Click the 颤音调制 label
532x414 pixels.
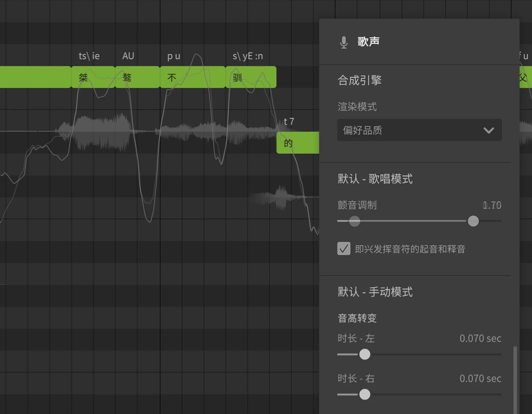pyautogui.click(x=357, y=205)
